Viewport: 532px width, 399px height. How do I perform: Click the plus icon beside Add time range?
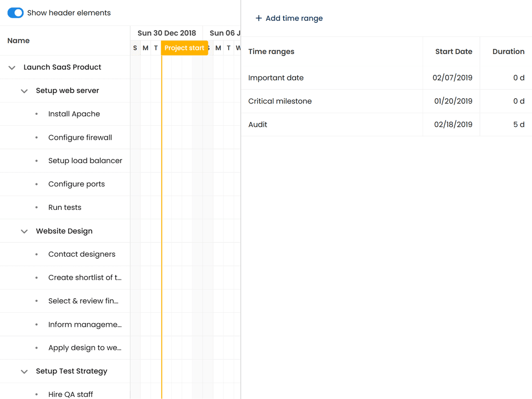coord(259,18)
